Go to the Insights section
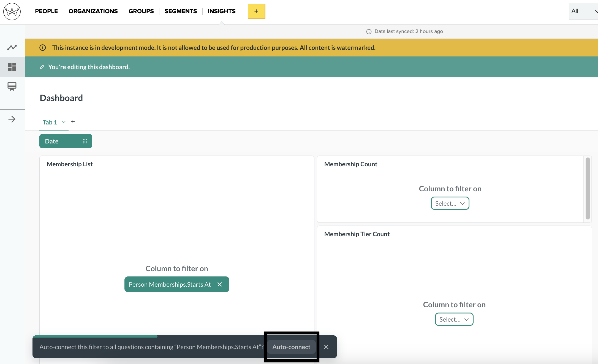Image resolution: width=598 pixels, height=364 pixels. click(x=222, y=11)
